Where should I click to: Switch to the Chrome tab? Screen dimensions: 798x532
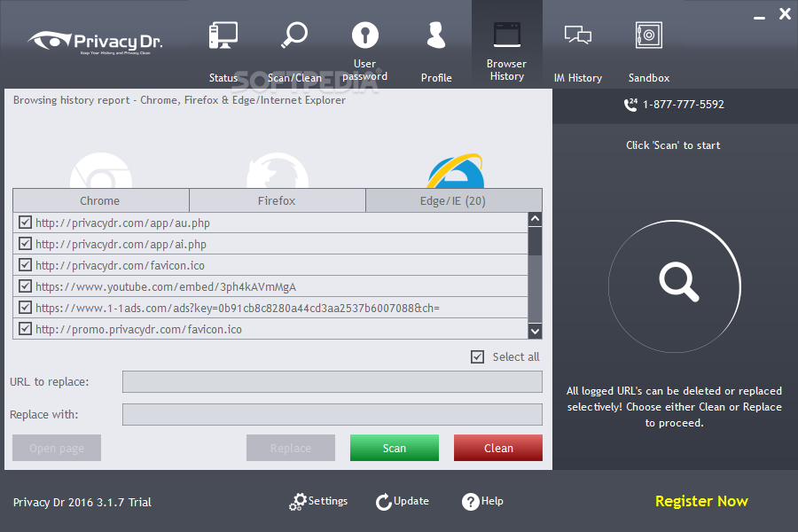(101, 200)
